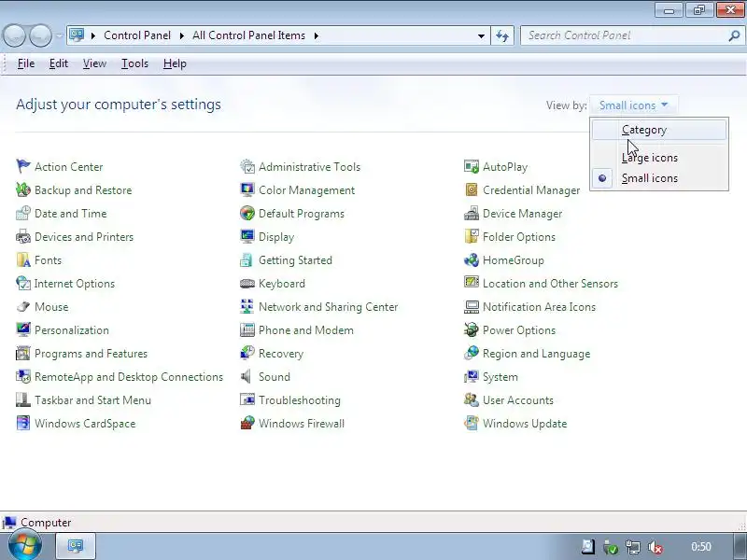Click the HomeGroup icon
Screen dimensions: 747x560
[x=472, y=259]
